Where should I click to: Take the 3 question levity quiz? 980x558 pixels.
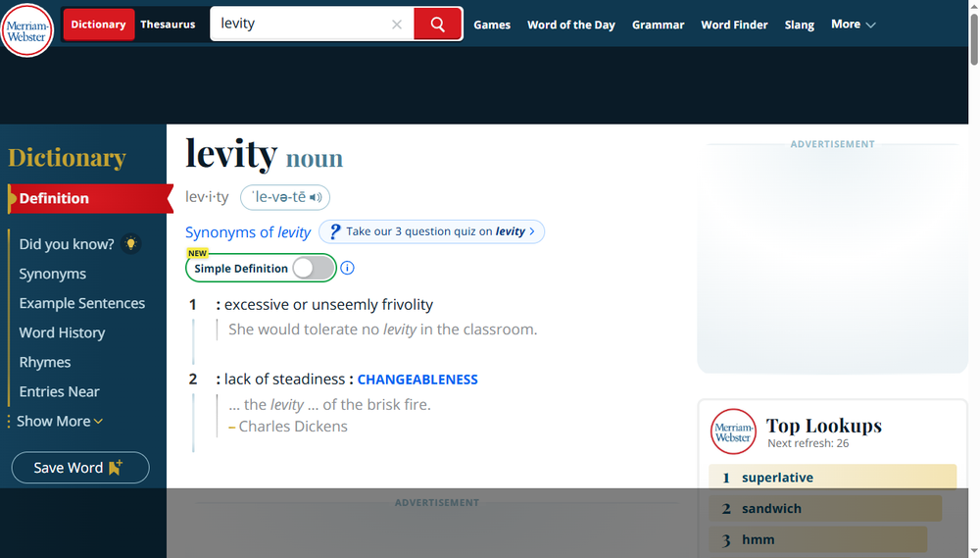point(432,231)
